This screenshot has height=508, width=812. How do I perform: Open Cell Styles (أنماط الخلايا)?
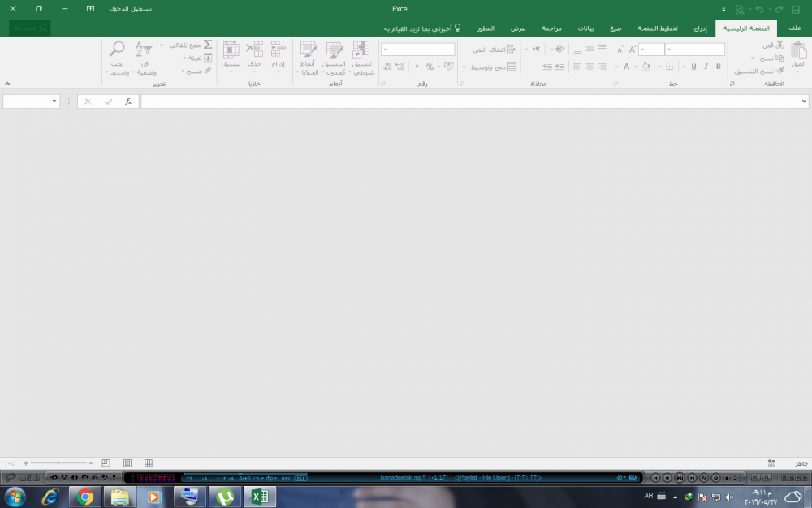coord(308,58)
